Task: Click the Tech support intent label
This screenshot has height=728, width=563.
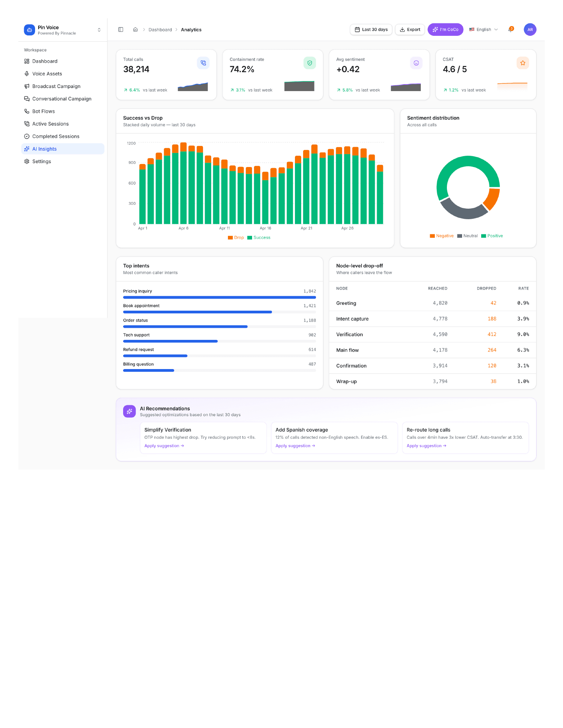Action: coord(136,335)
